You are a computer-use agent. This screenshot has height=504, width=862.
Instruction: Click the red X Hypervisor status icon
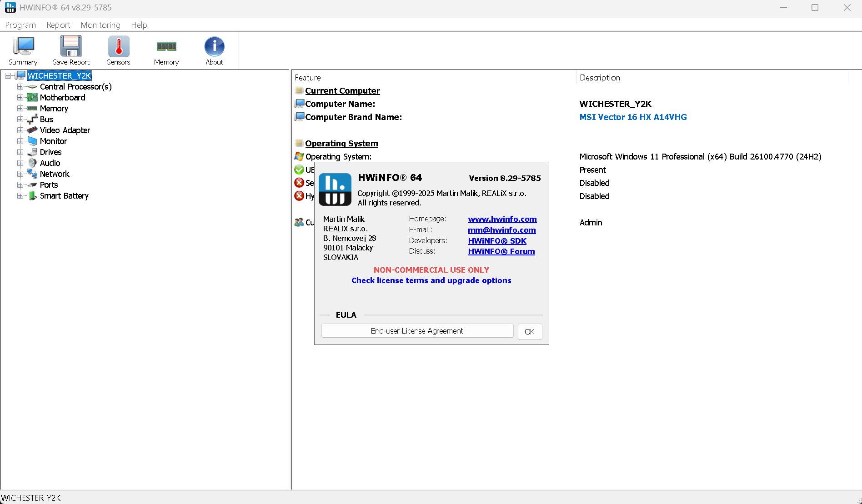click(299, 196)
